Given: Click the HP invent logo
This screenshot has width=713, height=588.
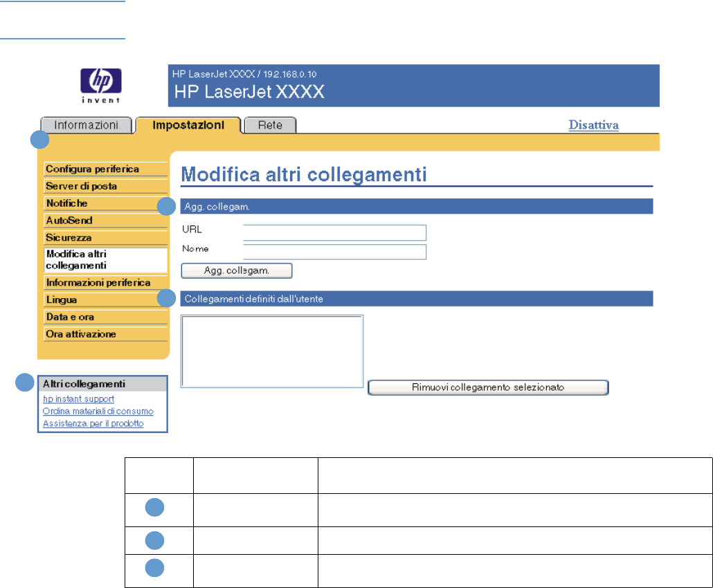Looking at the screenshot, I should [101, 86].
